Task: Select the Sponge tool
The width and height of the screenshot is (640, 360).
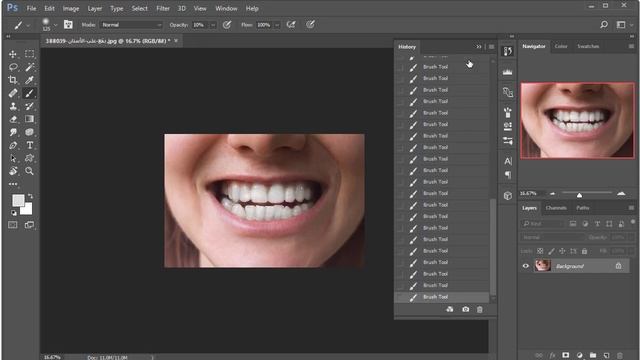Action: (x=29, y=132)
